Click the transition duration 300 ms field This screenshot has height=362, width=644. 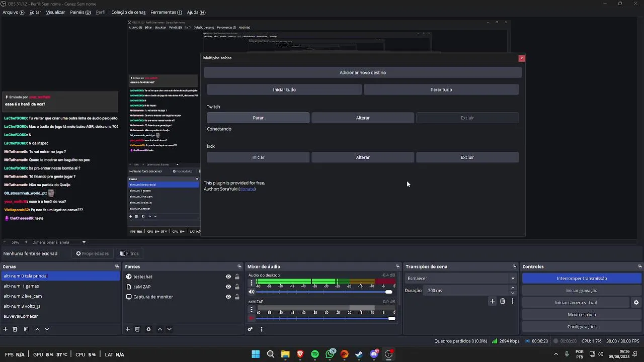[x=465, y=291]
